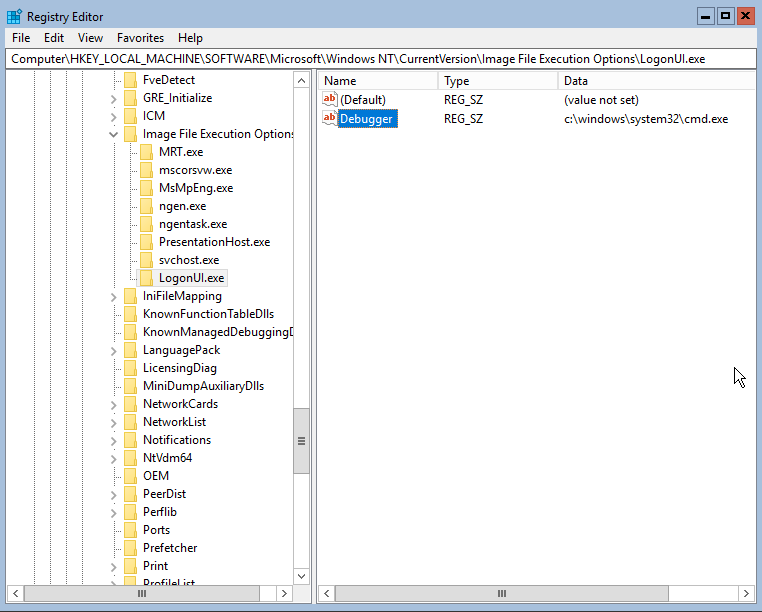Click the c:\windows\system32\cmd.exe data cell
The height and width of the screenshot is (612, 762).
tap(646, 119)
